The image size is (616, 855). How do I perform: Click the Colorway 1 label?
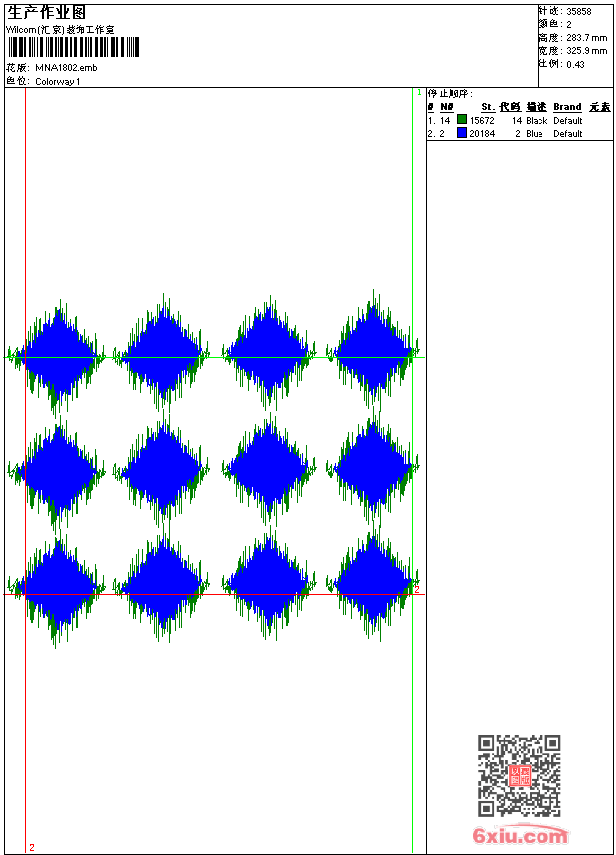tap(58, 82)
